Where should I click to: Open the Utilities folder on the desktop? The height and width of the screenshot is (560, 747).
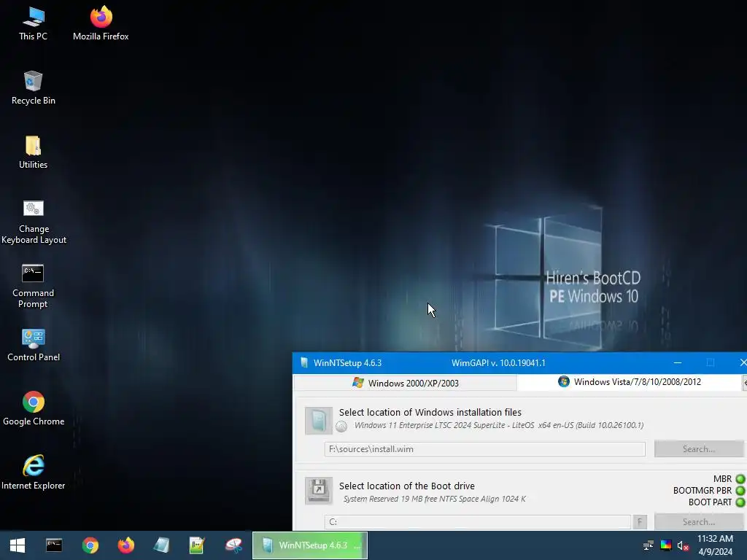(x=33, y=152)
